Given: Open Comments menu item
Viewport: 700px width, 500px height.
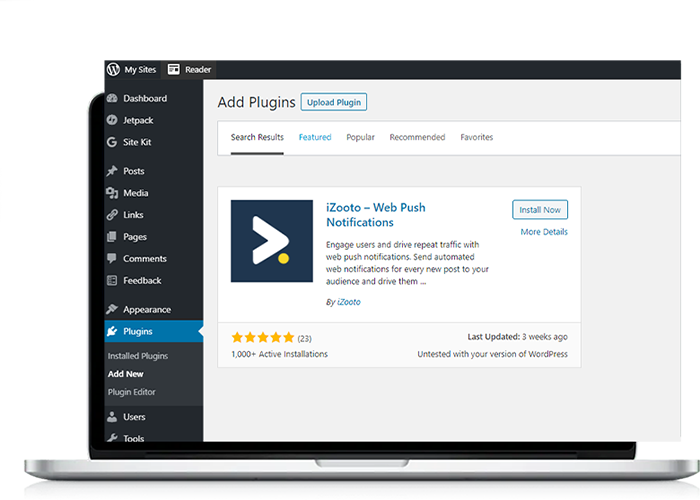Looking at the screenshot, I should point(145,258).
